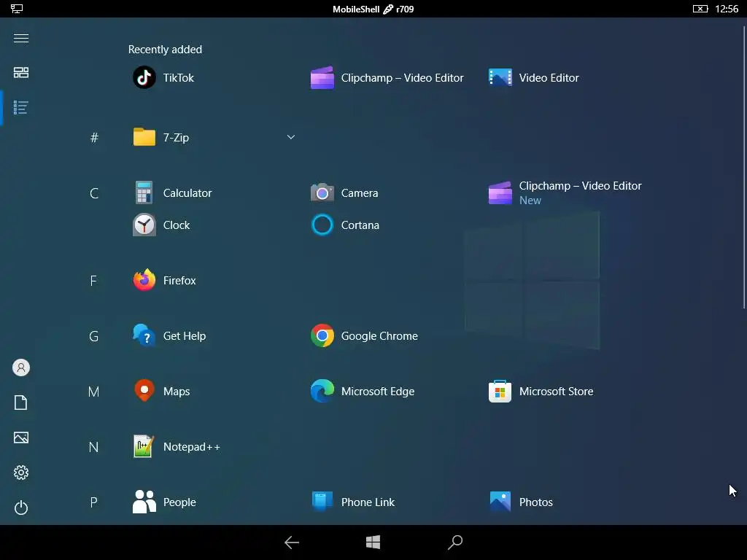Open Documents from the sidebar
This screenshot has width=747, height=560.
[x=21, y=402]
